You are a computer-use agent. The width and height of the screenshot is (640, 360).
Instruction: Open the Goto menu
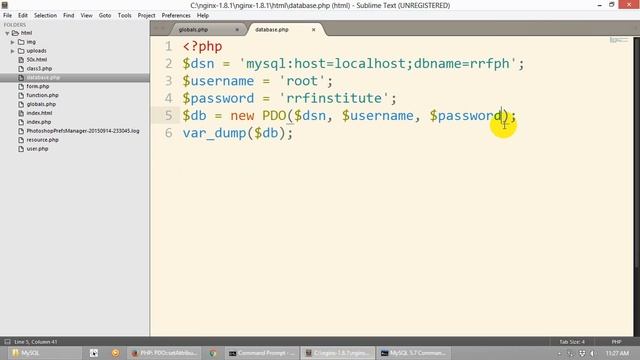coord(105,15)
